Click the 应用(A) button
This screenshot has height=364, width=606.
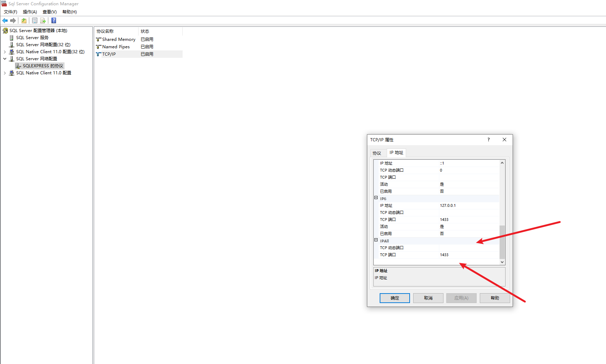coord(461,298)
